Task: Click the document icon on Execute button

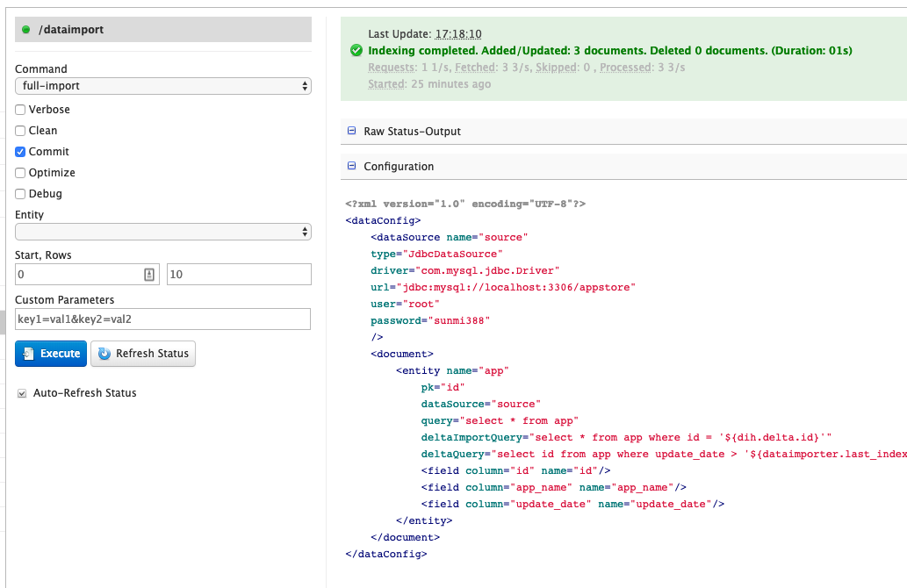Action: [28, 354]
